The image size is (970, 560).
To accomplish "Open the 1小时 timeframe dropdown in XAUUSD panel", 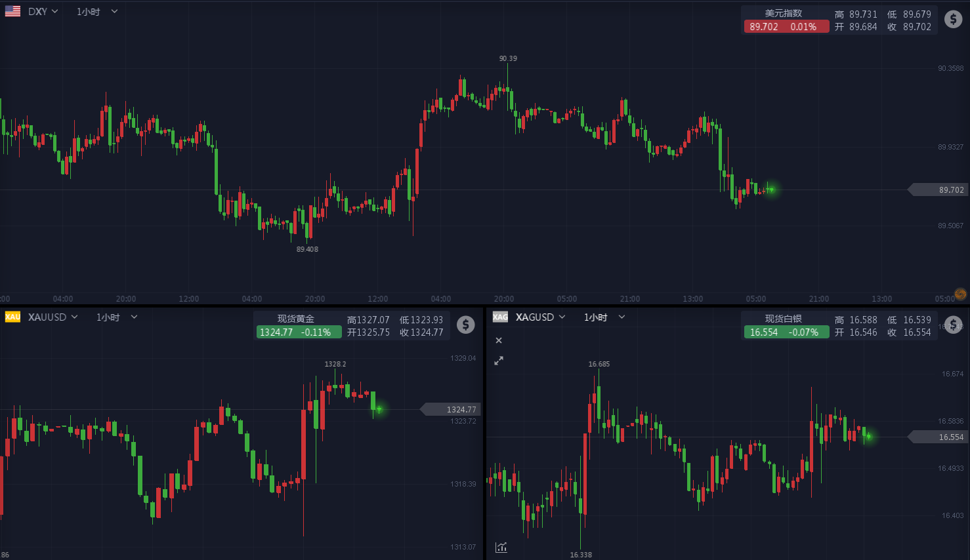I will (117, 317).
